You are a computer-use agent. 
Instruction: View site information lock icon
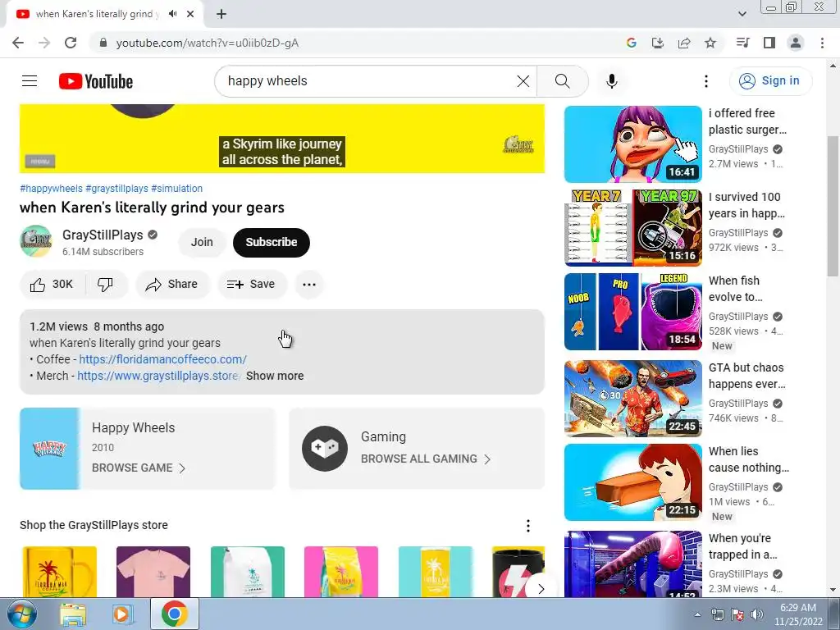coord(103,43)
